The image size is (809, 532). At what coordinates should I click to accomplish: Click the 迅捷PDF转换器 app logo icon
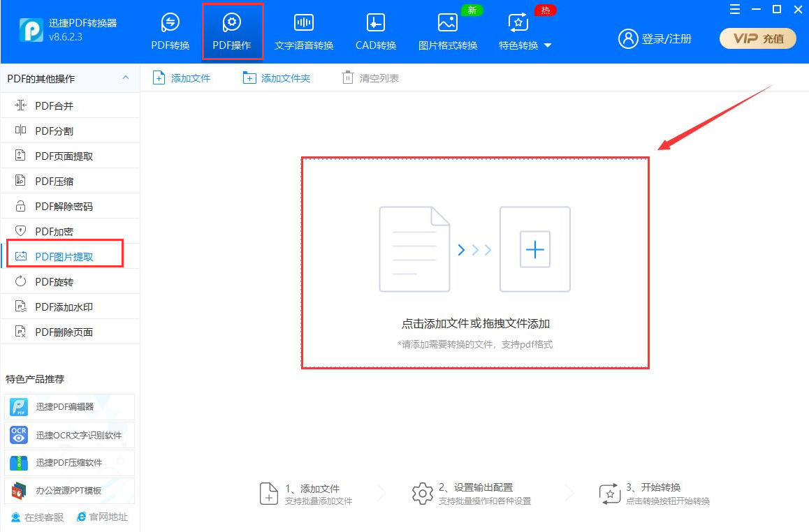31,30
